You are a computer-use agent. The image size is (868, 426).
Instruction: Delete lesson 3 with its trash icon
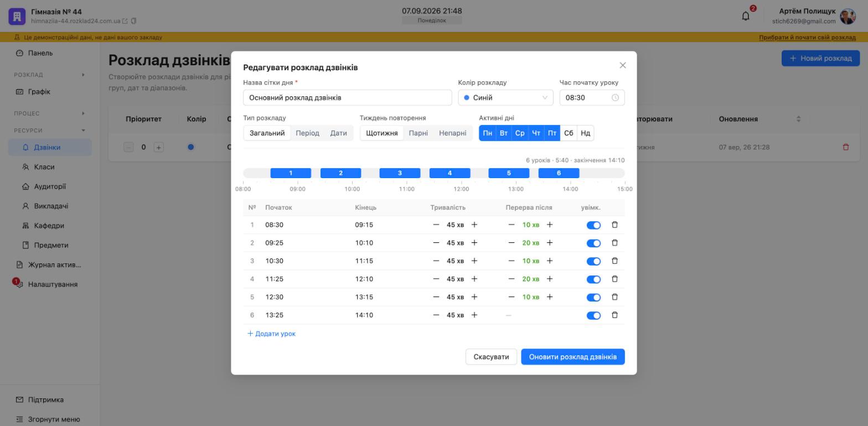coord(614,261)
